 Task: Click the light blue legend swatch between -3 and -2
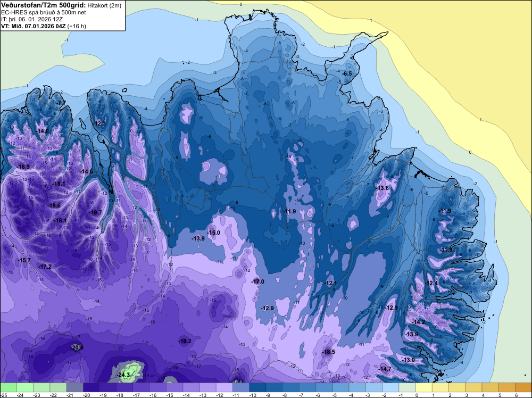tap(374, 387)
